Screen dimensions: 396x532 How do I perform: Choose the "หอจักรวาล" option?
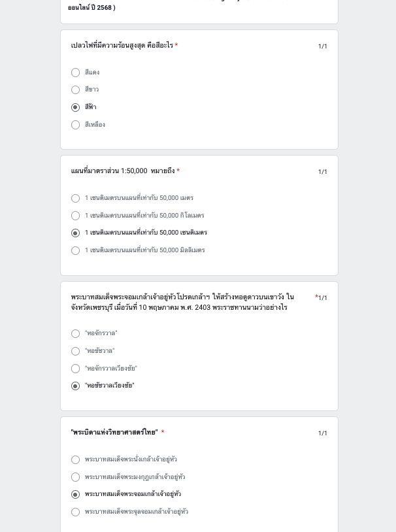click(x=76, y=333)
